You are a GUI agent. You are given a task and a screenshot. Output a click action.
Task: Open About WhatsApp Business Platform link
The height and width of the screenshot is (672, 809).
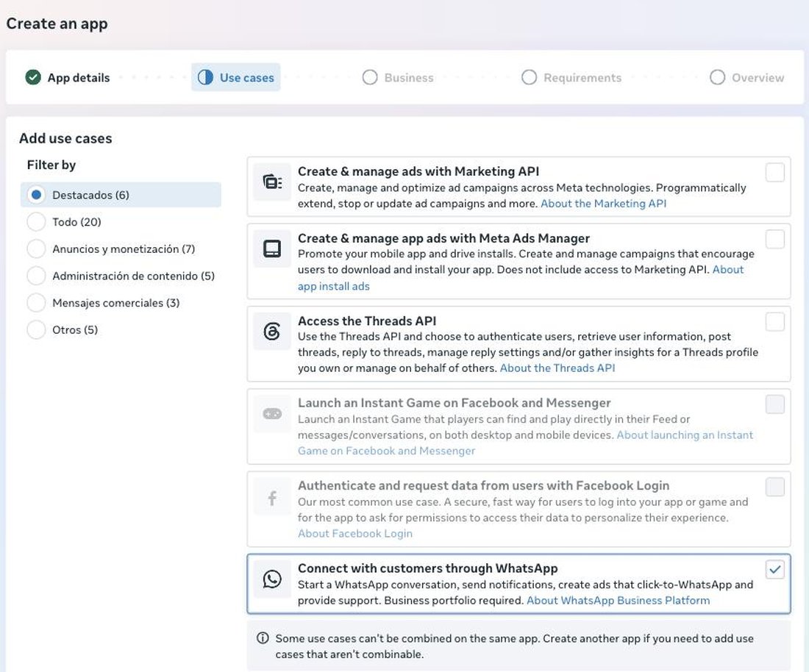[x=618, y=601]
